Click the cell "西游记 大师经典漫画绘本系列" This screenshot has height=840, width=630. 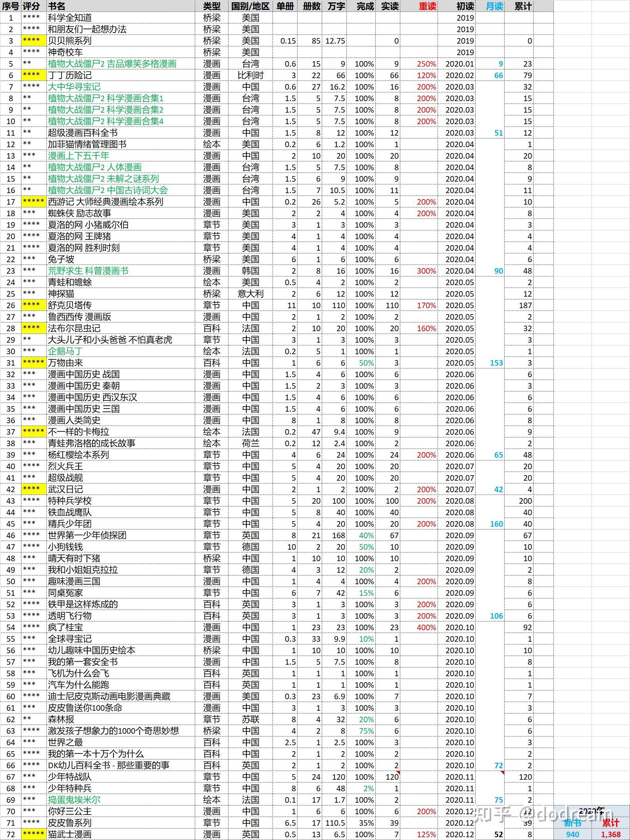pos(106,202)
